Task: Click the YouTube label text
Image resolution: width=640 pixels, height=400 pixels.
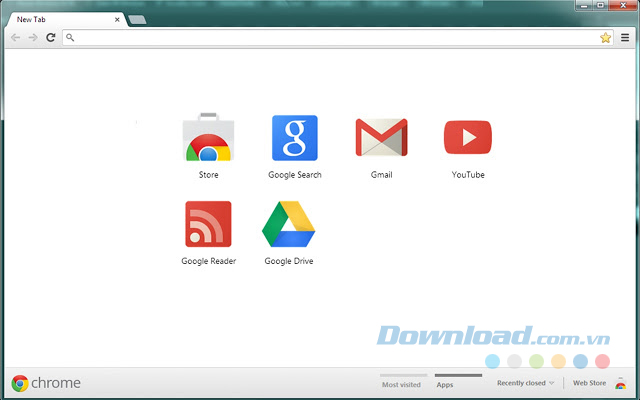Action: [x=468, y=175]
